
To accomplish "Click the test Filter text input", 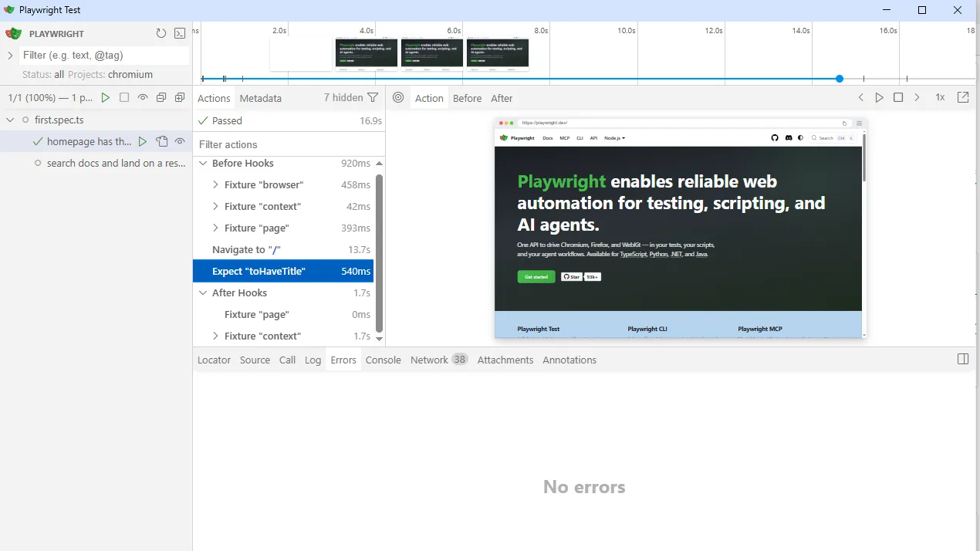I will tap(103, 56).
